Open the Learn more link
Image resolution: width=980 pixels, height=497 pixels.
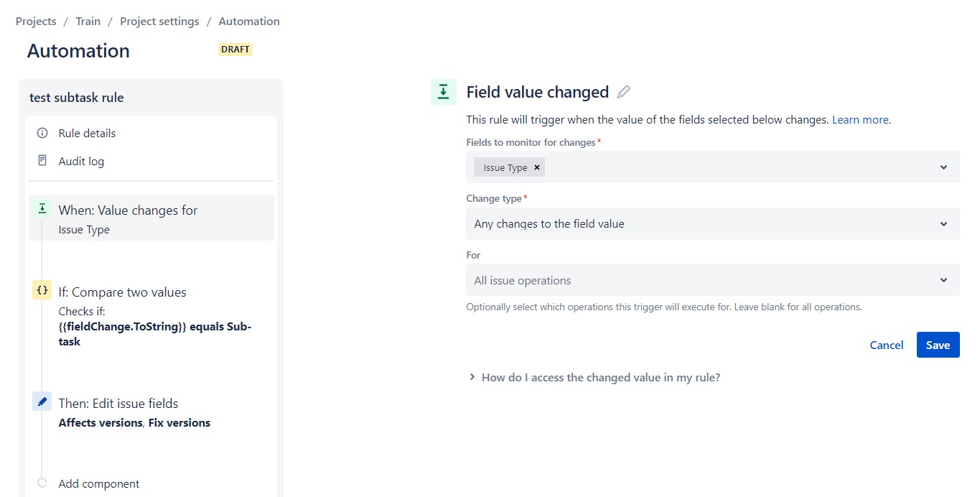859,119
